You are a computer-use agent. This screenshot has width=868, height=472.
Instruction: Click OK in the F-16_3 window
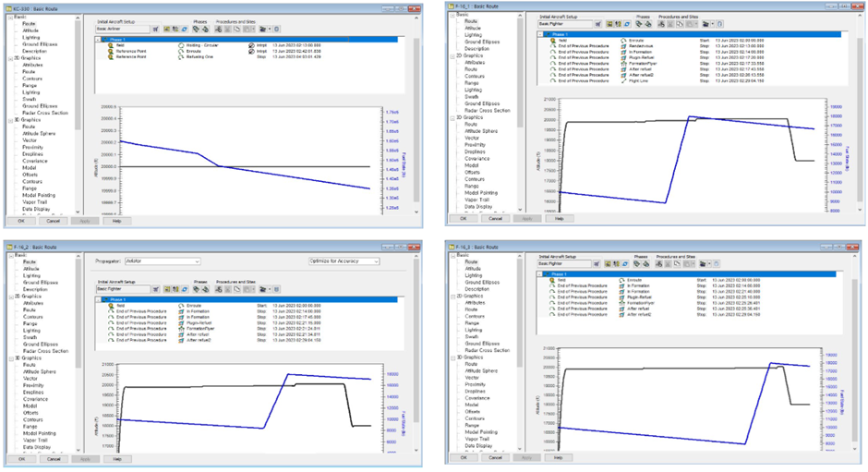click(463, 457)
